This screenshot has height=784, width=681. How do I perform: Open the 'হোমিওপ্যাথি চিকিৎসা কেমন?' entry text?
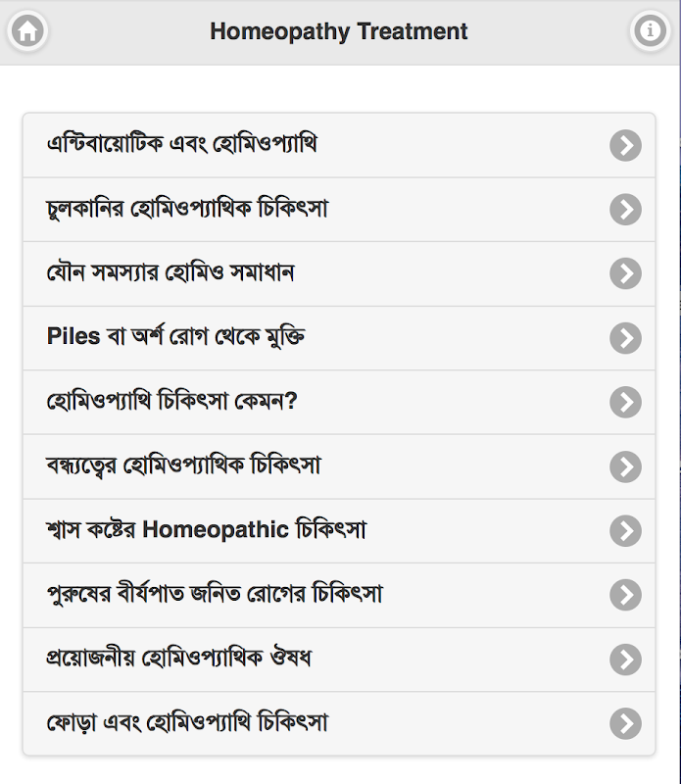click(x=171, y=402)
